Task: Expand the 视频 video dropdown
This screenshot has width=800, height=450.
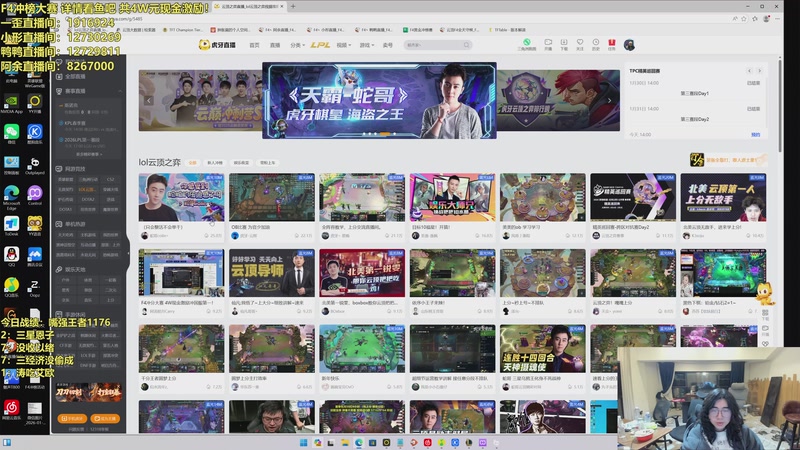Action: coord(343,45)
